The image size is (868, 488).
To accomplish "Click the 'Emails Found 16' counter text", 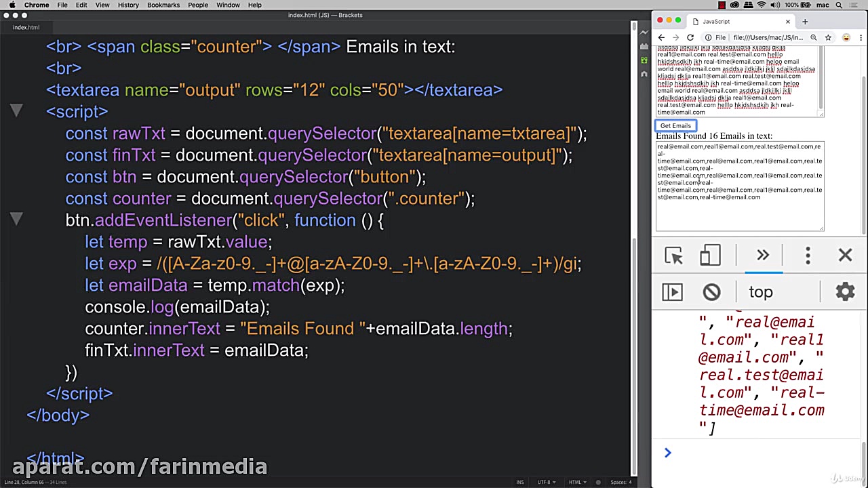I will pyautogui.click(x=687, y=136).
